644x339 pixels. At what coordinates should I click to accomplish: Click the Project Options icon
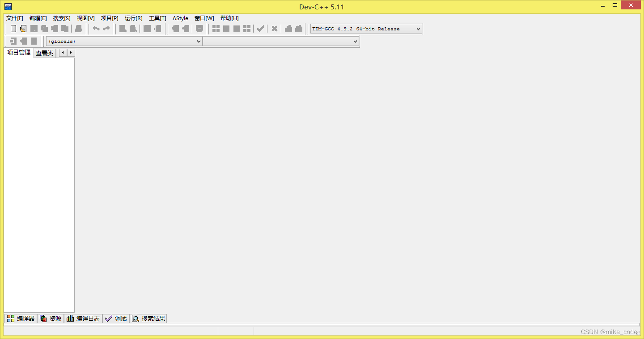(x=199, y=29)
